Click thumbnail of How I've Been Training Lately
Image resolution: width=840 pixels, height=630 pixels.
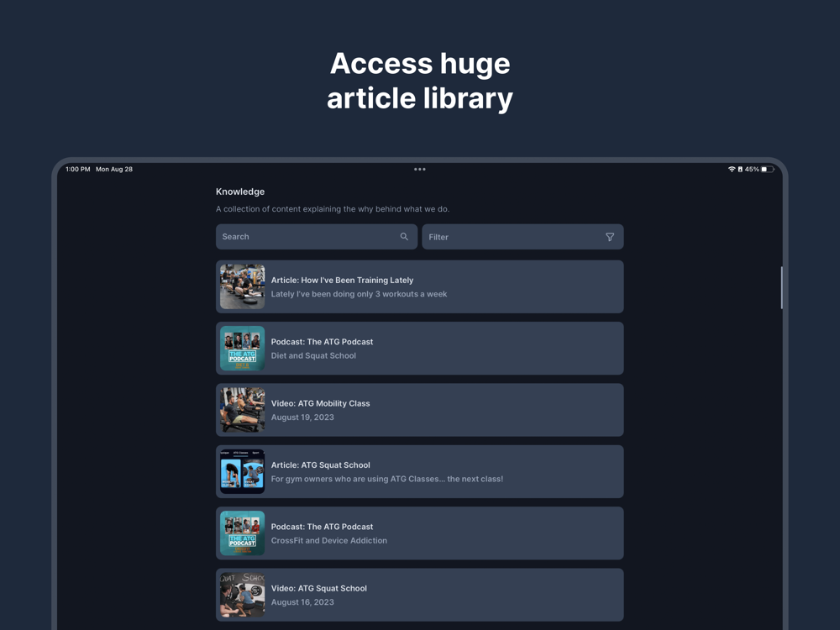[242, 286]
